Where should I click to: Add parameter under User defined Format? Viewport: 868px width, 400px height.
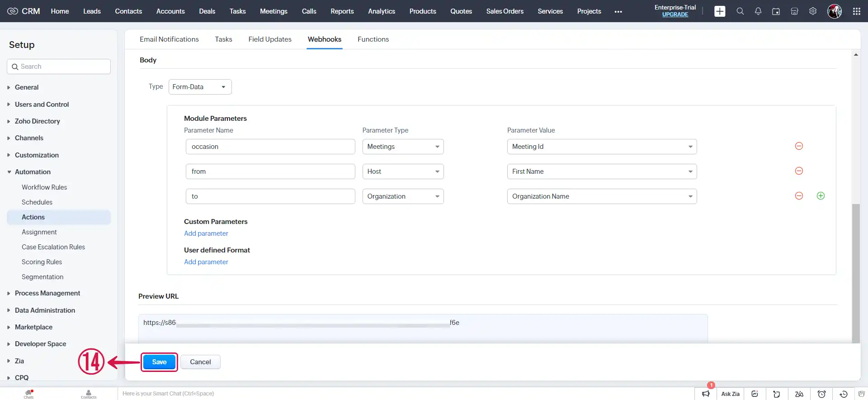[x=206, y=262]
